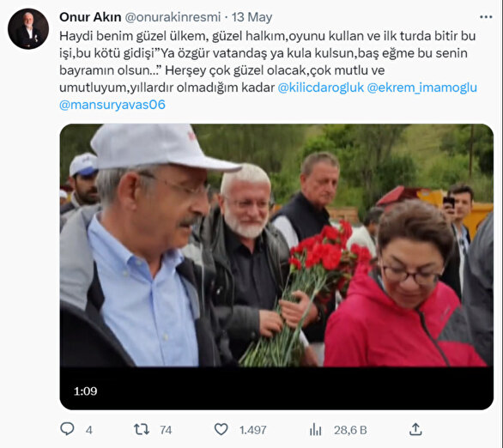The height and width of the screenshot is (448, 503).
Task: Click the 4 replies count
Action: click(89, 430)
